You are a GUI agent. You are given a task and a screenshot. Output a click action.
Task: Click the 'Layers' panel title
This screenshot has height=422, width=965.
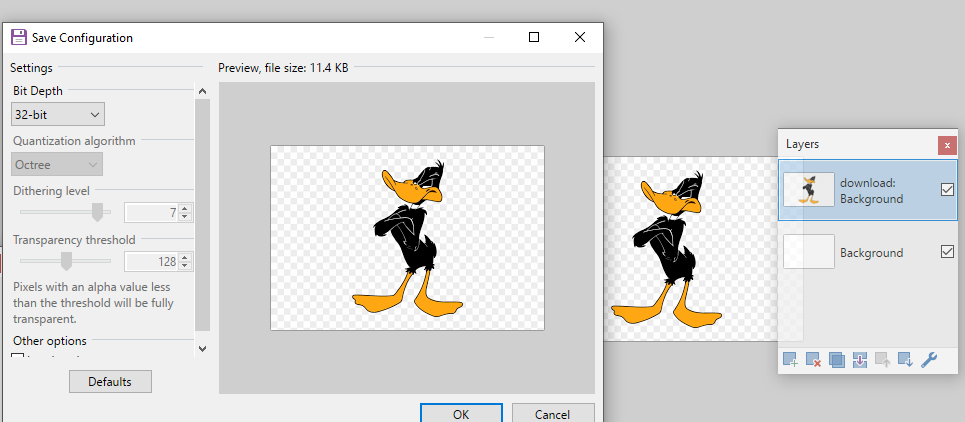pos(803,144)
